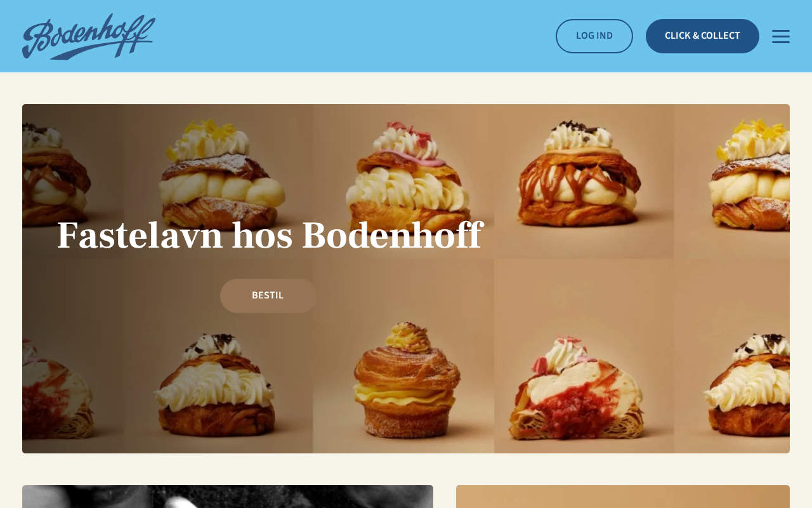Open the tan image card at bottom right

623,497
